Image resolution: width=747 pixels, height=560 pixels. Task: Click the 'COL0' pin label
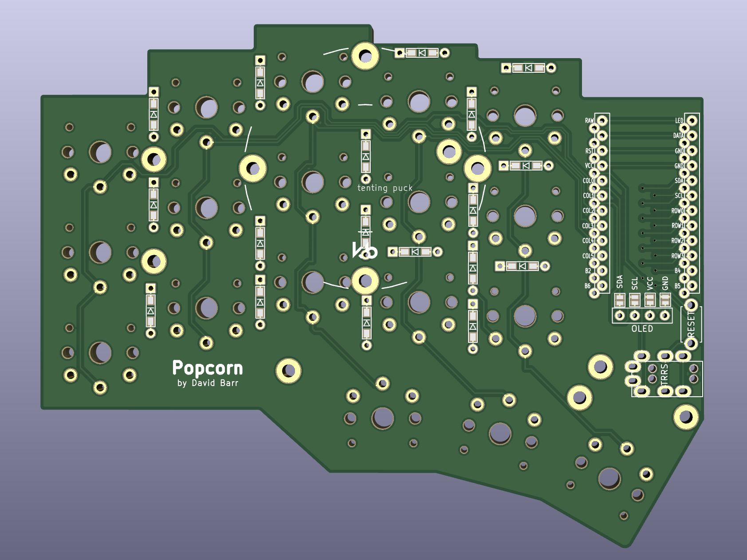(588, 181)
